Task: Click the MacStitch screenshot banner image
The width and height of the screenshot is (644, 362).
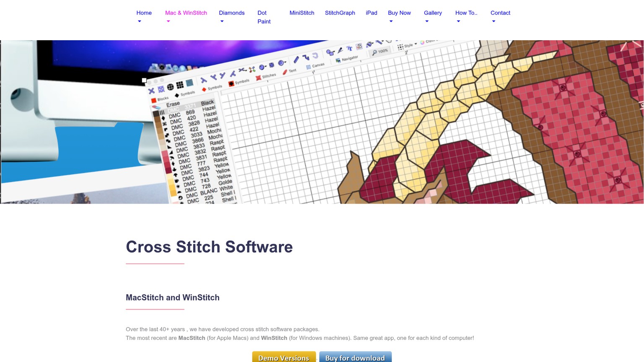Action: point(322,122)
